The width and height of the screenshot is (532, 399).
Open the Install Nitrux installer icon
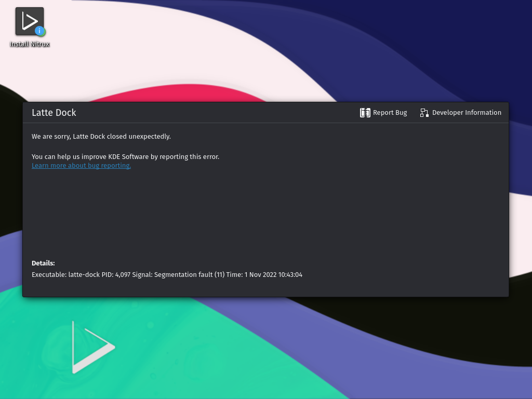pyautogui.click(x=29, y=21)
